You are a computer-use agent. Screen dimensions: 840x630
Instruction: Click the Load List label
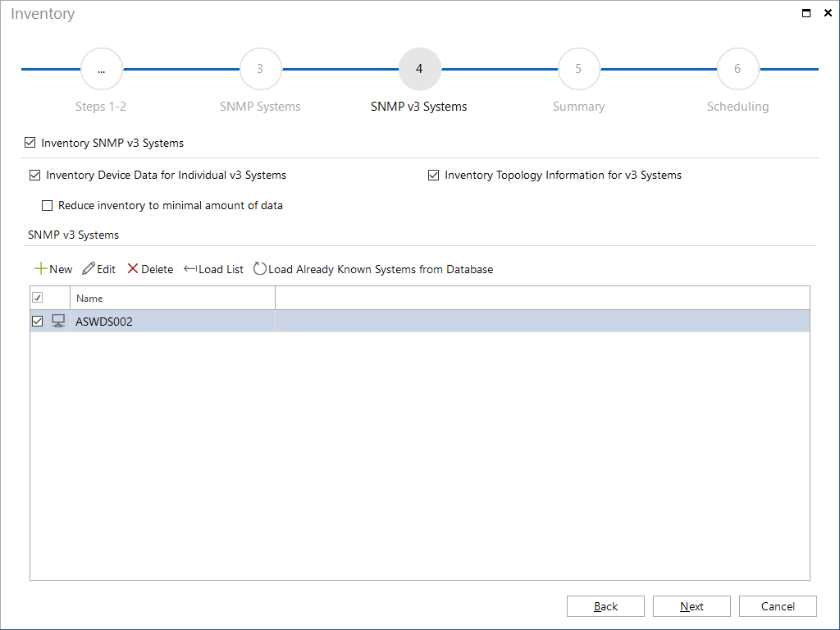point(221,269)
